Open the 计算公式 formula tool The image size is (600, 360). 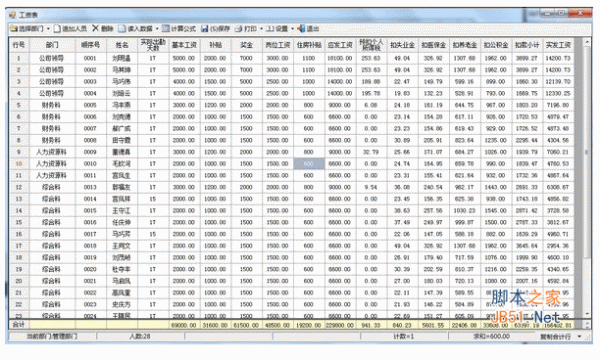pyautogui.click(x=179, y=29)
